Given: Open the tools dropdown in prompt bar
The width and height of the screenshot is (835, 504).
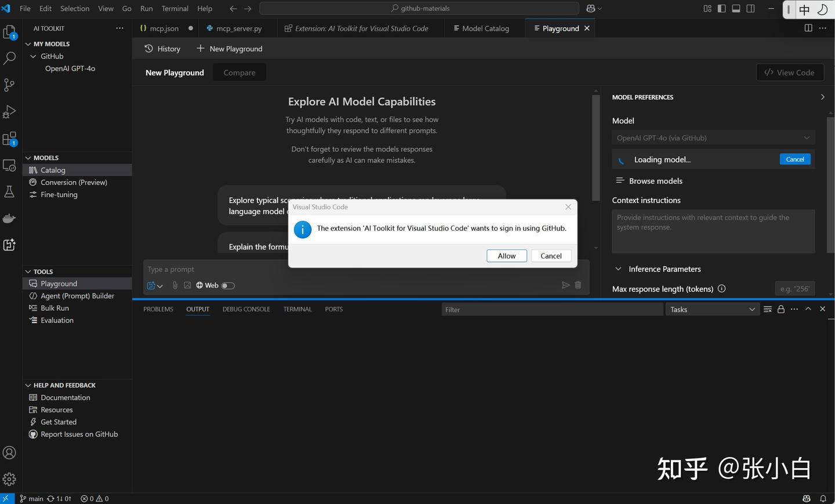Looking at the screenshot, I should 155,285.
